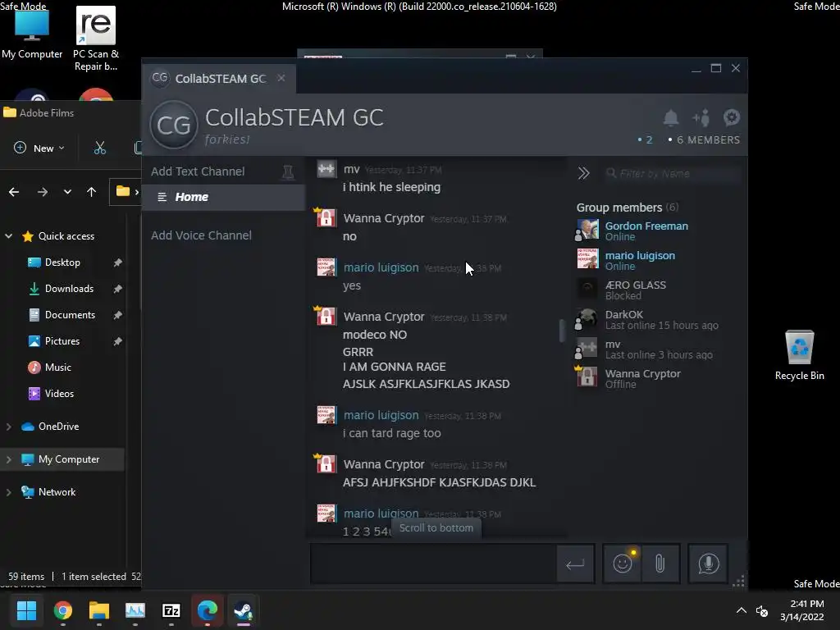This screenshot has height=630, width=840.
Task: Open the Windows Start menu
Action: coord(26,610)
